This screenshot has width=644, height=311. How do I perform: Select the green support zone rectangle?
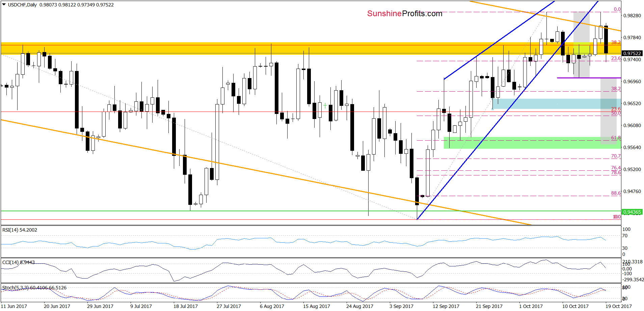coord(532,143)
